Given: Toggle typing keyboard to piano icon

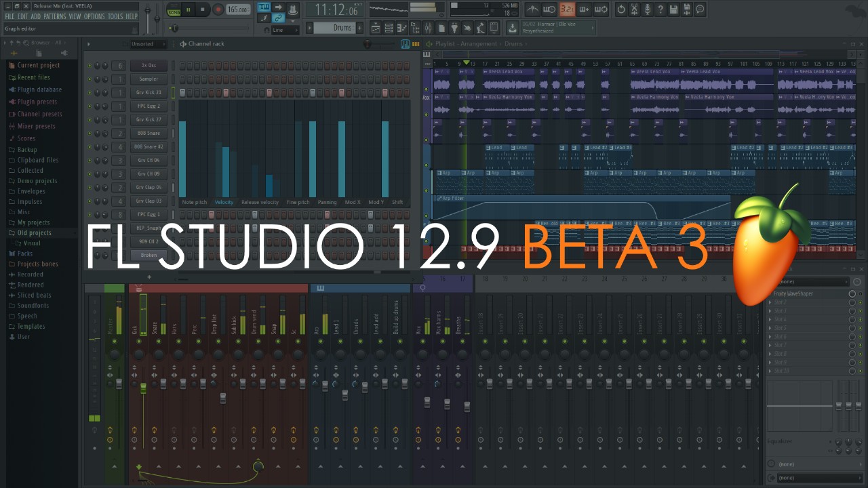Looking at the screenshot, I should 264,7.
